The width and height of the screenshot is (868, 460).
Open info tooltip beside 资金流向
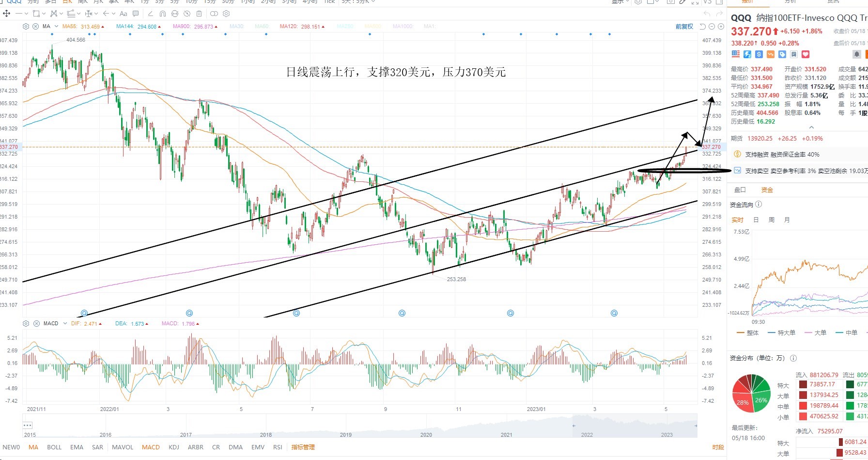[759, 205]
